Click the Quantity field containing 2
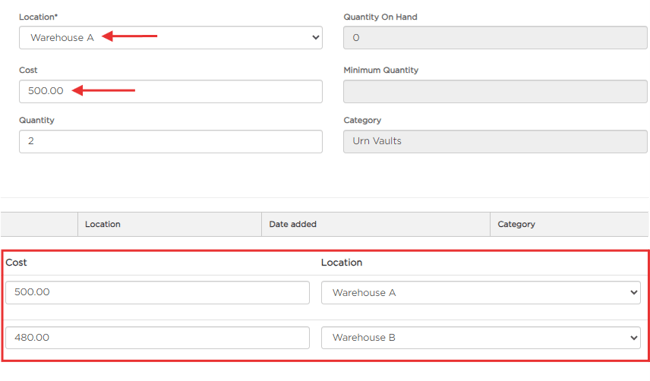 (x=171, y=141)
